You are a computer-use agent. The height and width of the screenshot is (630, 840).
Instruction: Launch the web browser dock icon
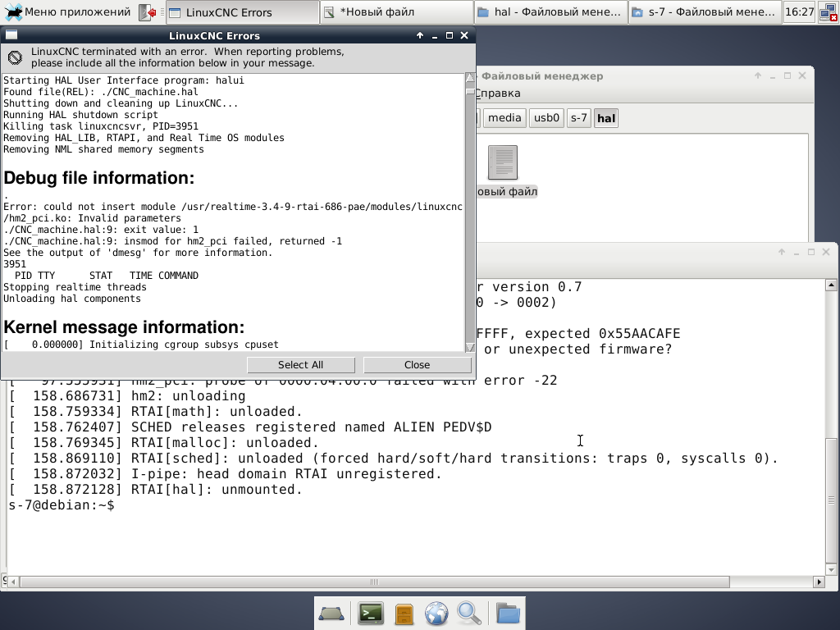click(x=436, y=614)
